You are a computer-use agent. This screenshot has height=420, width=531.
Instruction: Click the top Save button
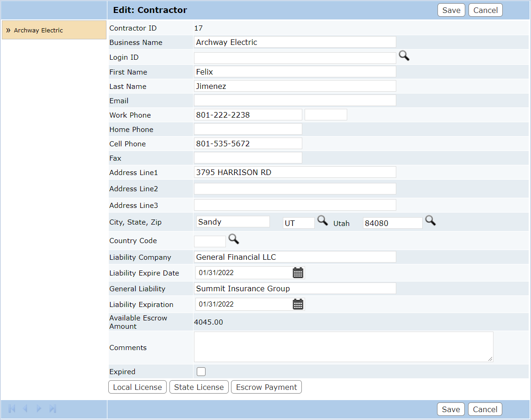click(x=451, y=10)
